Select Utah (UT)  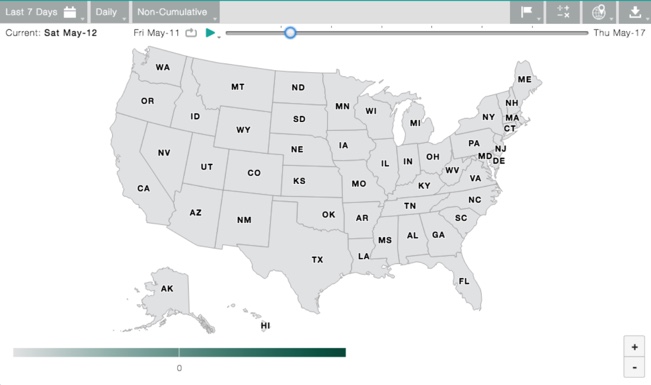tap(207, 167)
